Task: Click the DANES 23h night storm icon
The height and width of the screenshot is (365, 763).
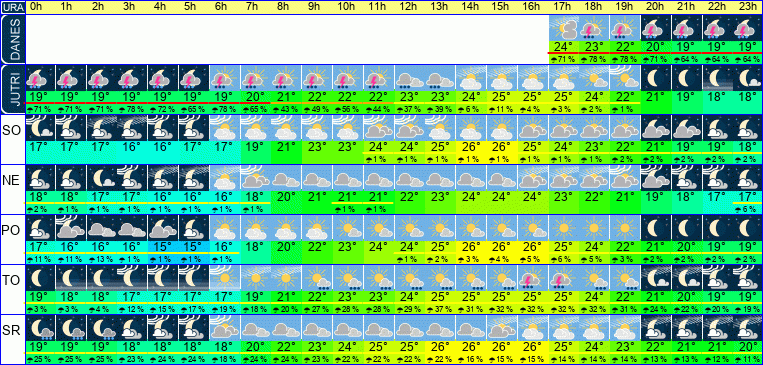Action: (748, 29)
